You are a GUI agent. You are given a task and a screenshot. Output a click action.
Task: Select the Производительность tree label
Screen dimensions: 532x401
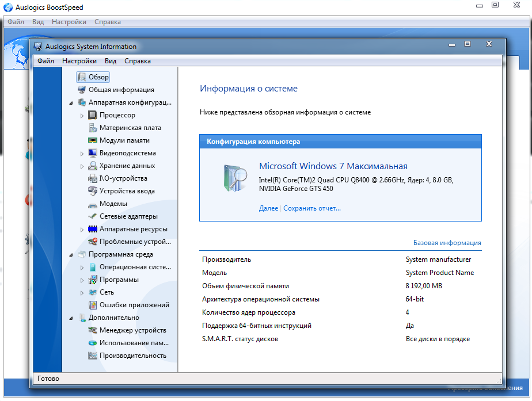point(133,356)
